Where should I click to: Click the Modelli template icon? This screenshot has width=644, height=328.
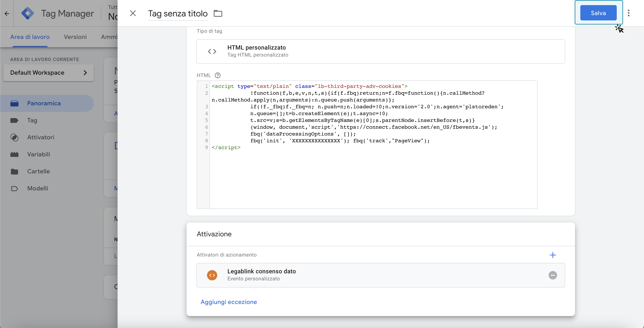pyautogui.click(x=14, y=188)
